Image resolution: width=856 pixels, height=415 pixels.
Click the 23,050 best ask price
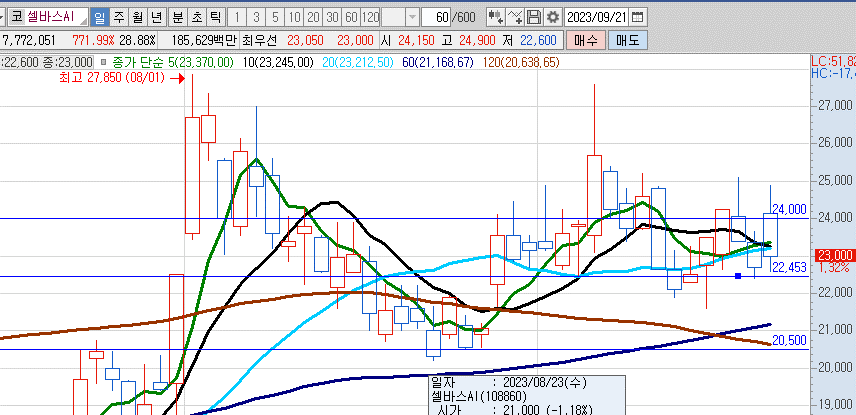pyautogui.click(x=305, y=40)
